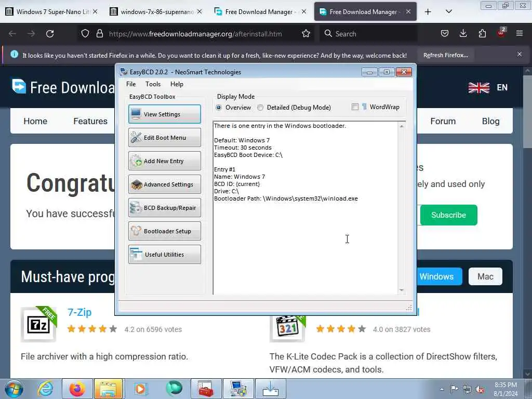
Task: Open BCD Backup/Repair tool
Action: [x=165, y=208]
